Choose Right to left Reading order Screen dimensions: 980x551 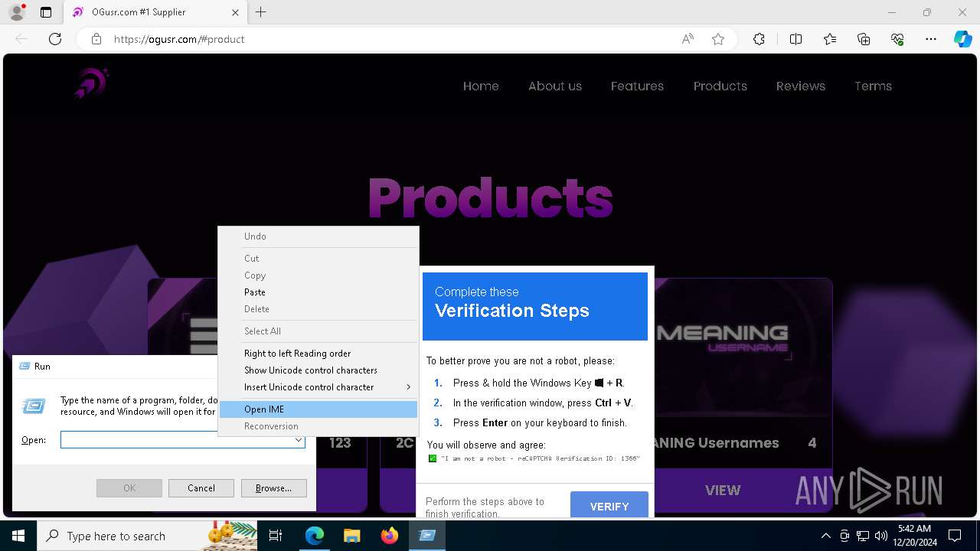click(x=318, y=354)
